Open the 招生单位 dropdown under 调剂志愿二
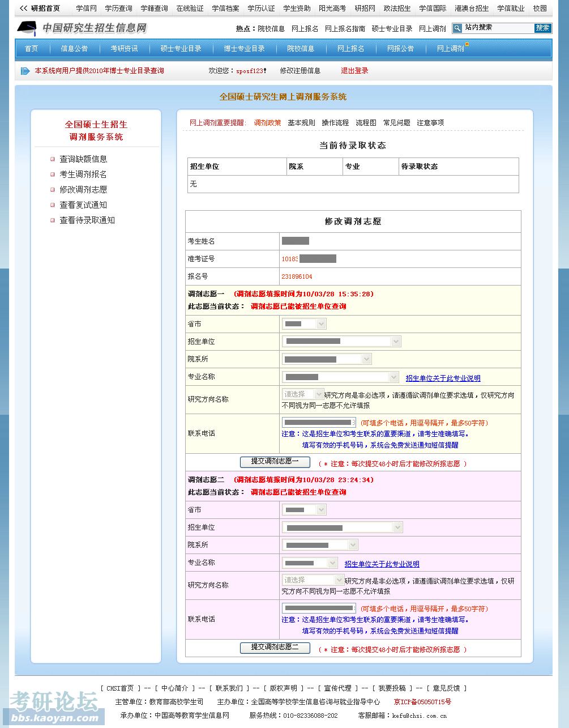 pos(342,527)
